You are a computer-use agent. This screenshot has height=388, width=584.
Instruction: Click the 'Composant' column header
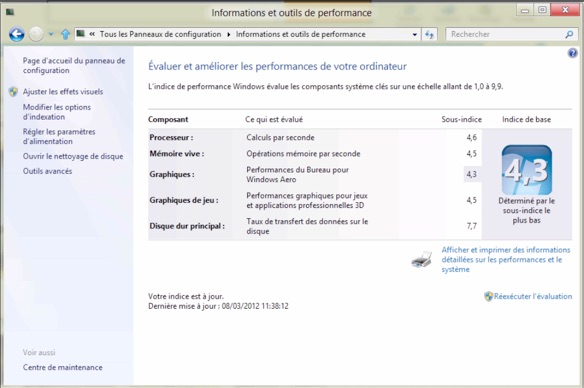168,120
